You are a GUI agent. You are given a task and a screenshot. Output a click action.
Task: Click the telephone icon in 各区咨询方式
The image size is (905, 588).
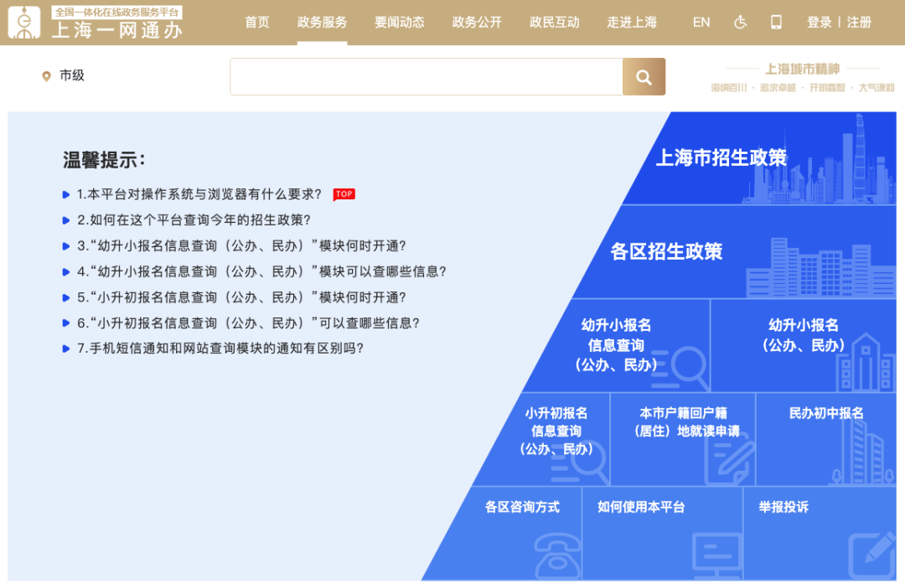tap(557, 556)
